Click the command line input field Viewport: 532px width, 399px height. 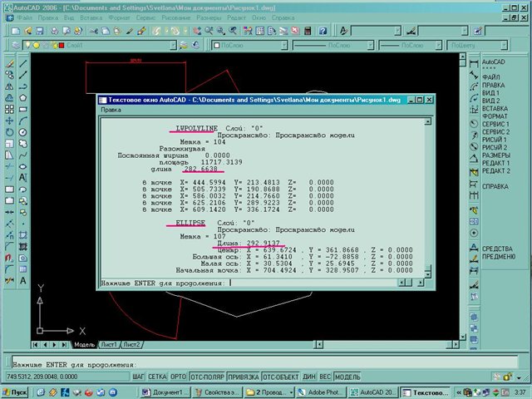(249, 364)
